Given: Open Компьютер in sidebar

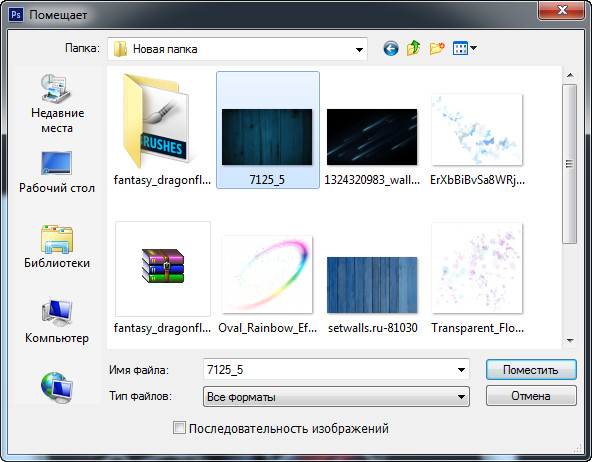Looking at the screenshot, I should 57,321.
